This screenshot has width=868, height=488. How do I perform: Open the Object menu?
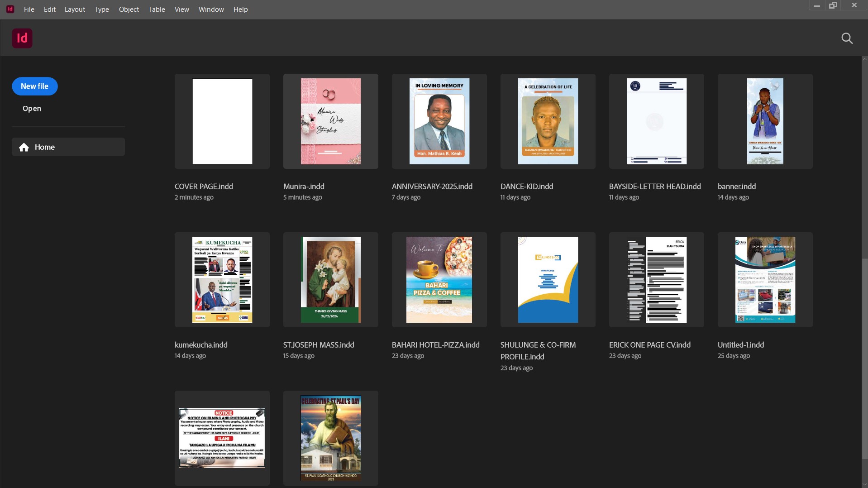(x=129, y=10)
